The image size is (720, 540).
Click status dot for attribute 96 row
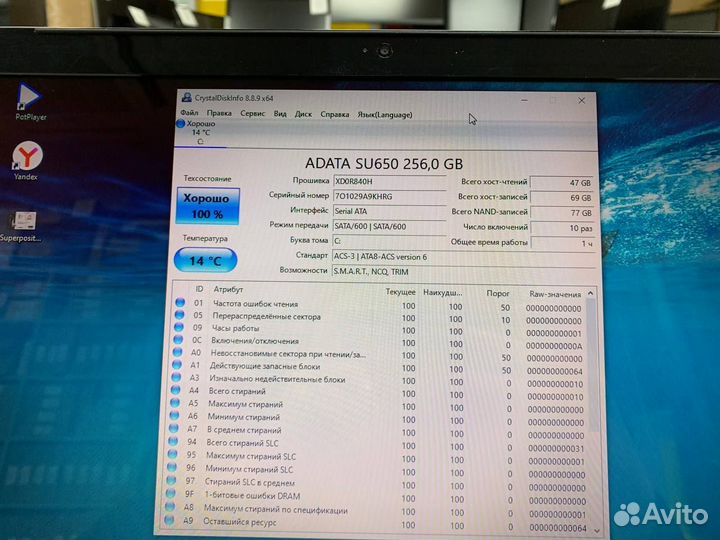point(172,467)
